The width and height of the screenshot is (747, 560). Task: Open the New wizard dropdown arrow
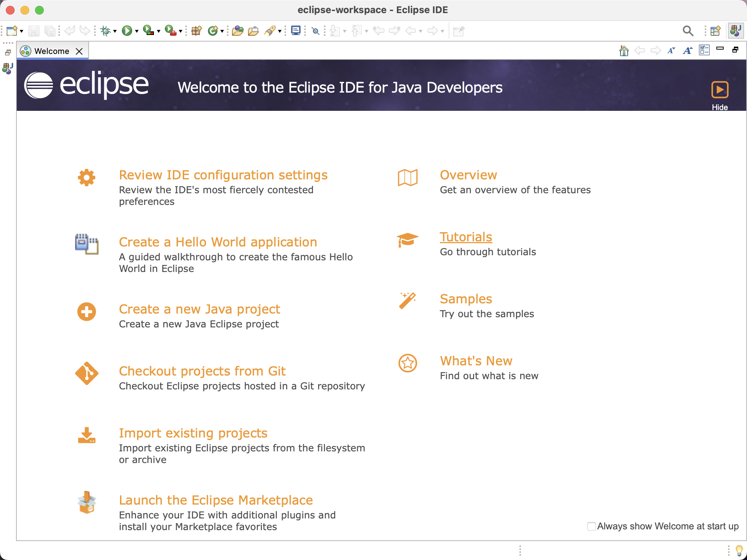pos(22,31)
